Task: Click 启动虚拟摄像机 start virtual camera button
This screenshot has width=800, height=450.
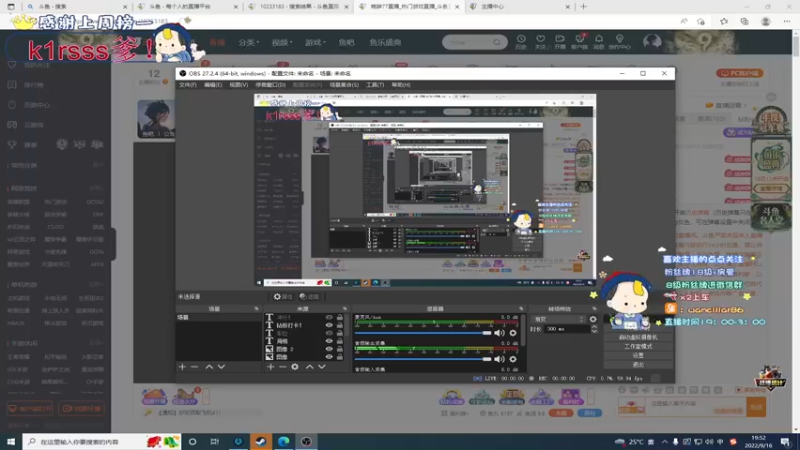Action: pyautogui.click(x=638, y=337)
